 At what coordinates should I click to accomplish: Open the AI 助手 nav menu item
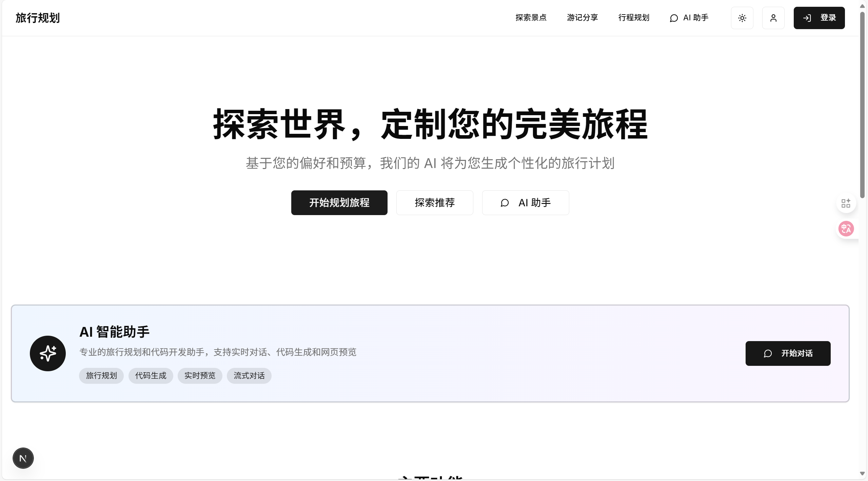tap(689, 18)
